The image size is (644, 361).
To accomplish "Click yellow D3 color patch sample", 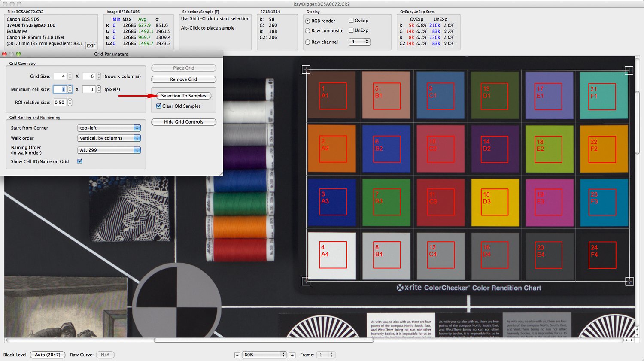I will coord(495,202).
